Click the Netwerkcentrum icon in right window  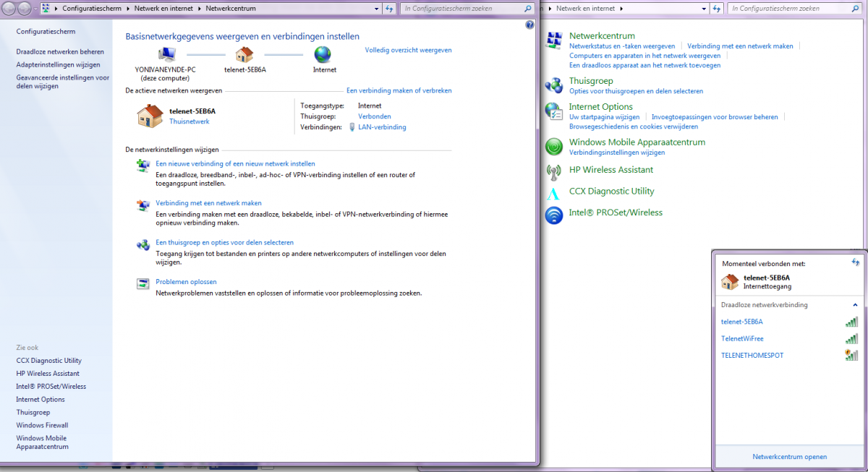coord(554,40)
